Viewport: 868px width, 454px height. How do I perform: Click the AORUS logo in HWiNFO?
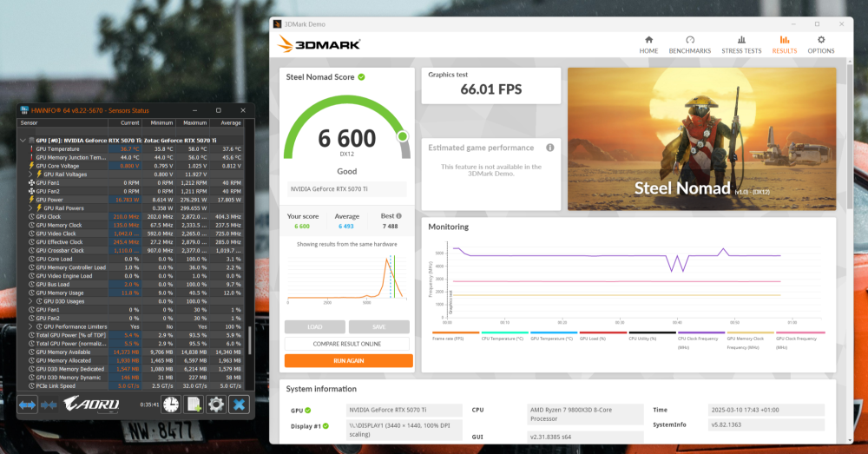(91, 405)
